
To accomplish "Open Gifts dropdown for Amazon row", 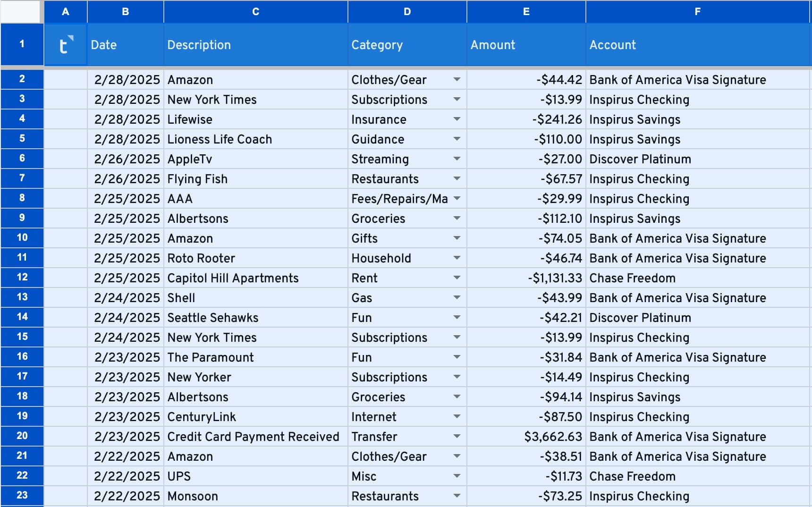I will (x=457, y=238).
